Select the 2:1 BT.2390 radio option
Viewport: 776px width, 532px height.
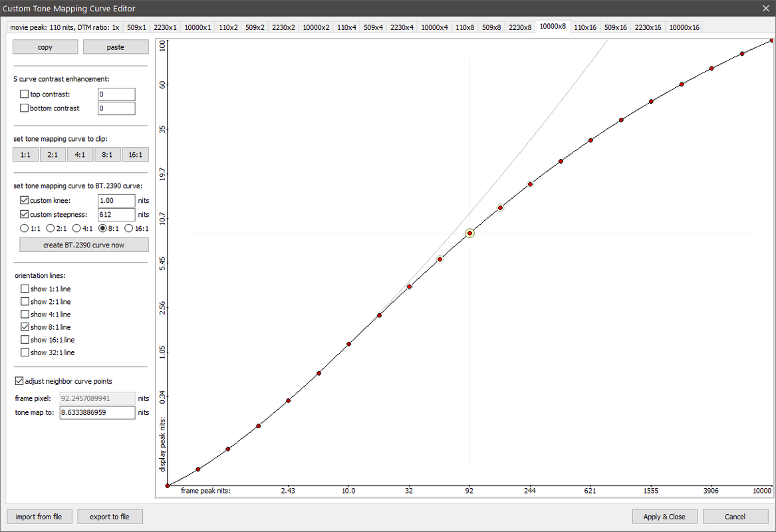point(51,229)
